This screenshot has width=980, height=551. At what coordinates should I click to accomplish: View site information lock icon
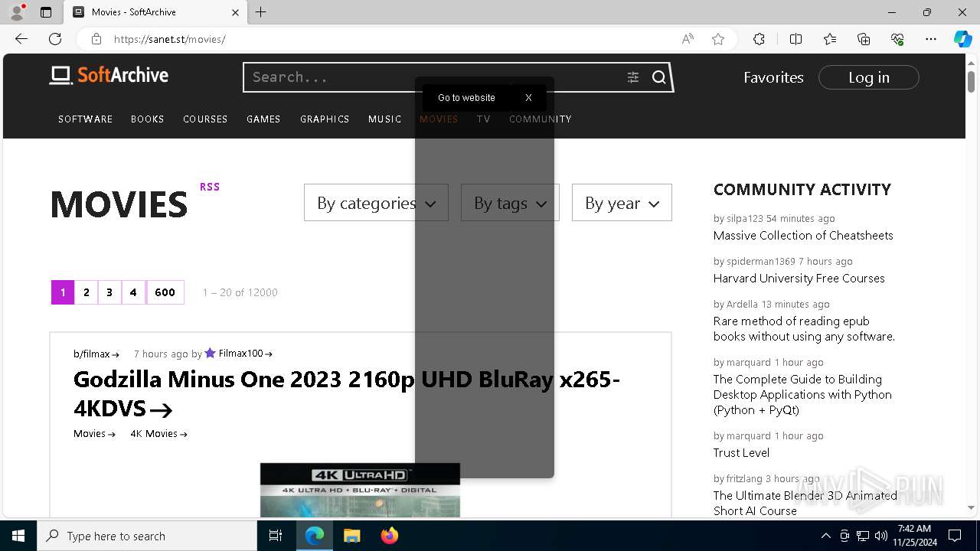point(96,39)
